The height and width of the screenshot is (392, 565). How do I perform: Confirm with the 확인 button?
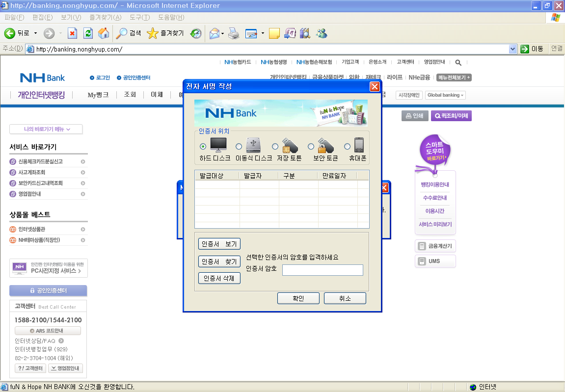(x=298, y=298)
